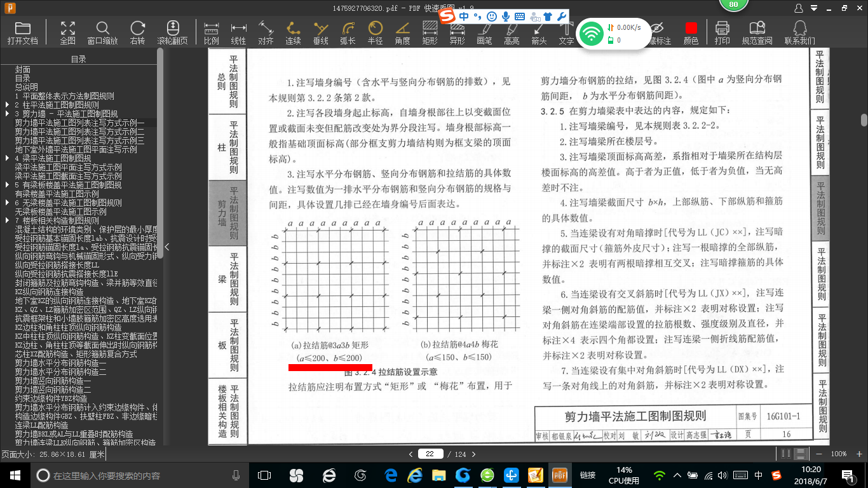Expand chapter 4 梁平法施工图制图规 node
The width and height of the screenshot is (868, 488).
pos(7,158)
